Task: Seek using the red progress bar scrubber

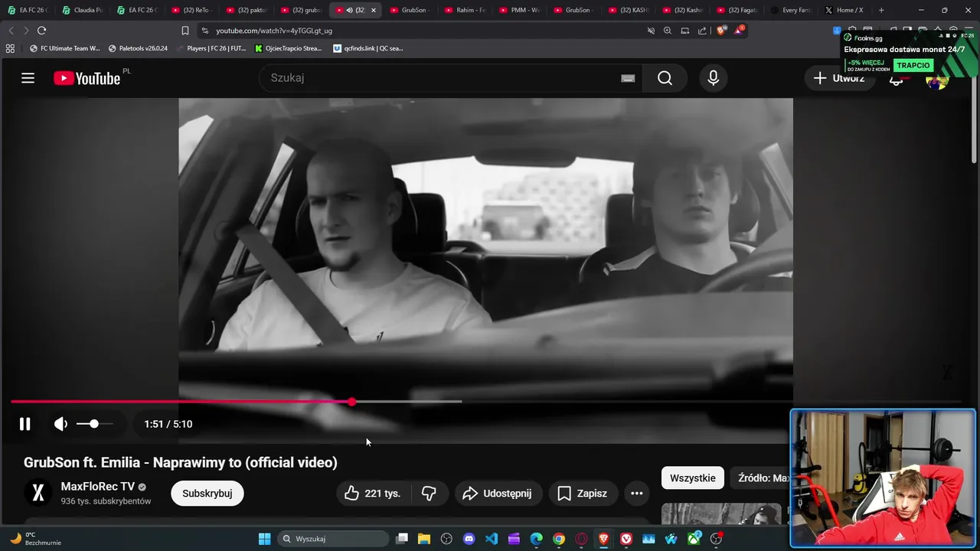Action: point(351,402)
